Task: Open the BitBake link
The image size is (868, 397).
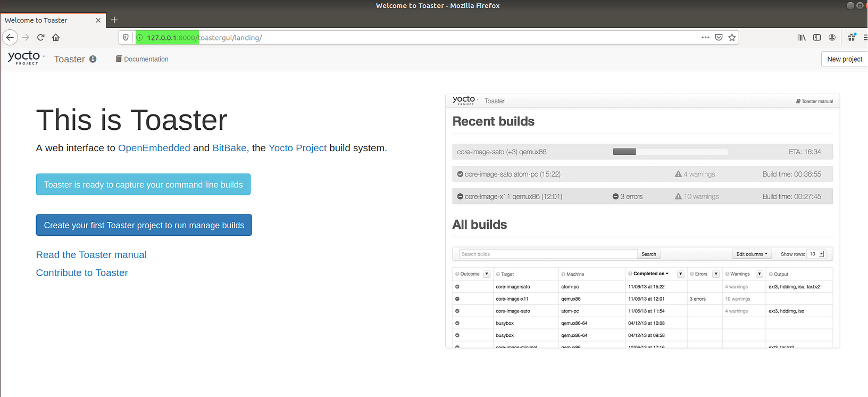Action: [x=229, y=148]
